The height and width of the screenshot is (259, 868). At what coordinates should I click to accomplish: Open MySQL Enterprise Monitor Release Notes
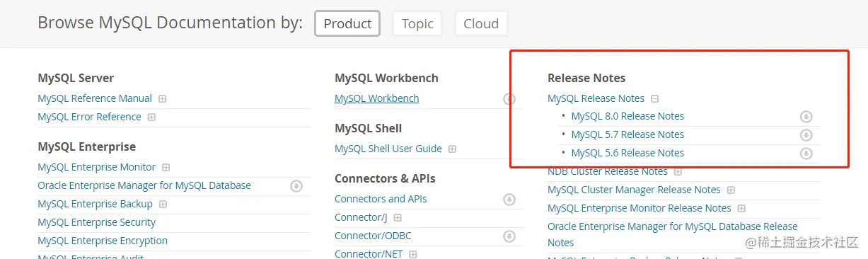[x=640, y=208]
